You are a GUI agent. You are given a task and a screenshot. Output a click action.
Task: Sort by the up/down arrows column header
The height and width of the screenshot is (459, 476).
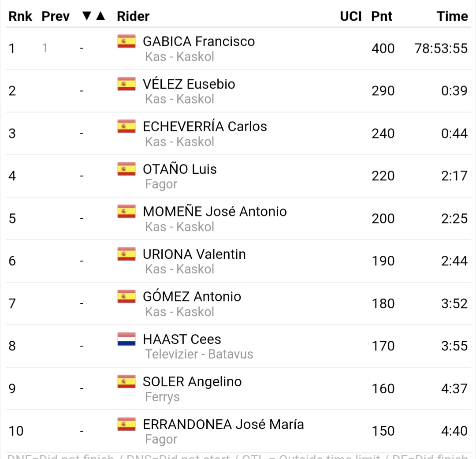(x=94, y=16)
